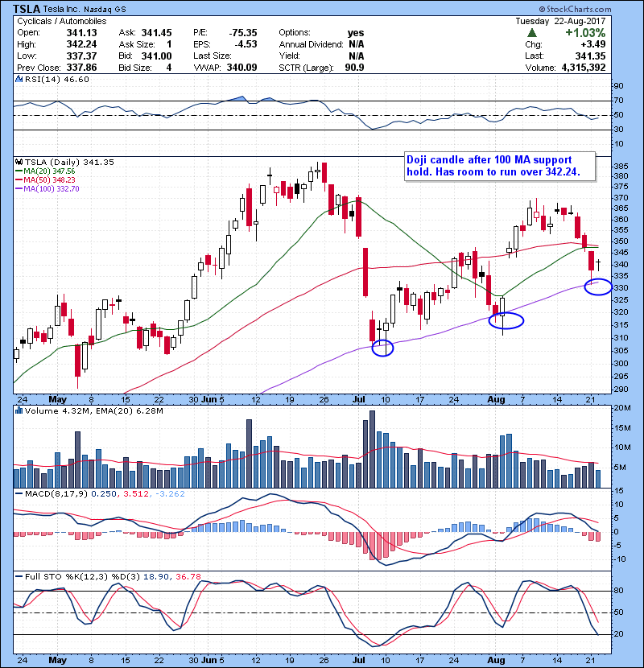Click the date Tuesday 22-Aug-2017
Screen dimensions: 644x668
560,21
